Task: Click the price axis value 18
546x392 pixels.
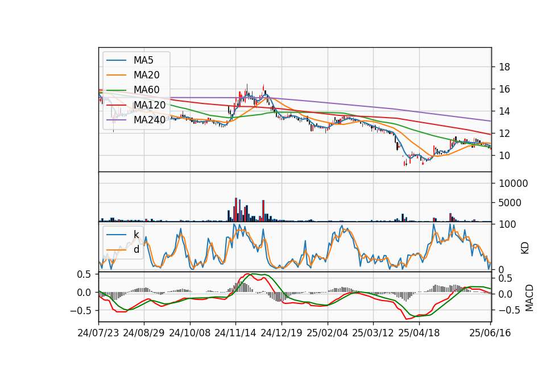Action: [x=504, y=67]
